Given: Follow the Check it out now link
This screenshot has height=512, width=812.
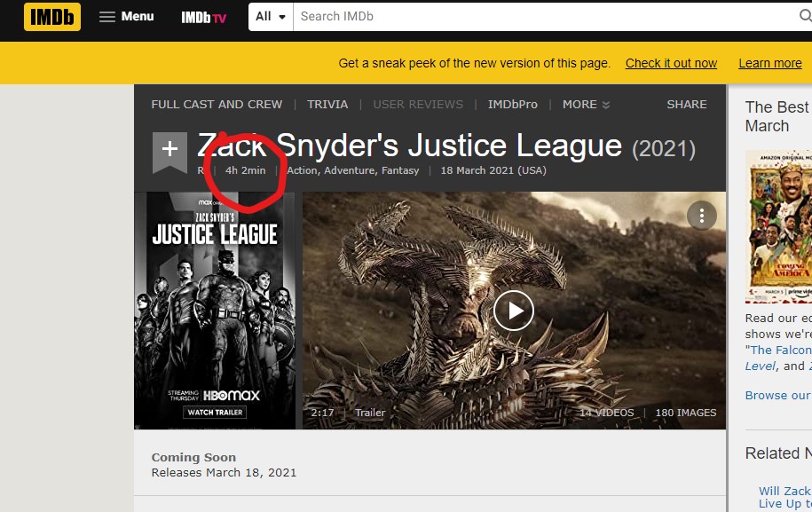Looking at the screenshot, I should click(671, 63).
